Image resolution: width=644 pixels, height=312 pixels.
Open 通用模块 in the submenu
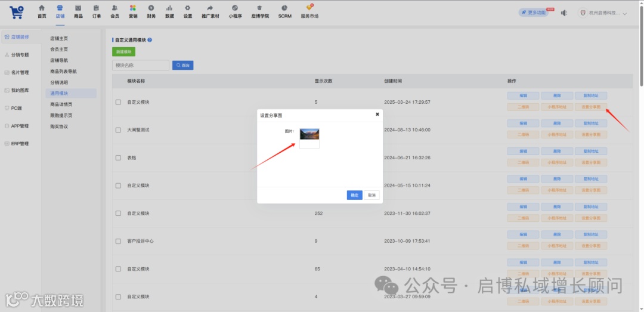tap(70, 93)
